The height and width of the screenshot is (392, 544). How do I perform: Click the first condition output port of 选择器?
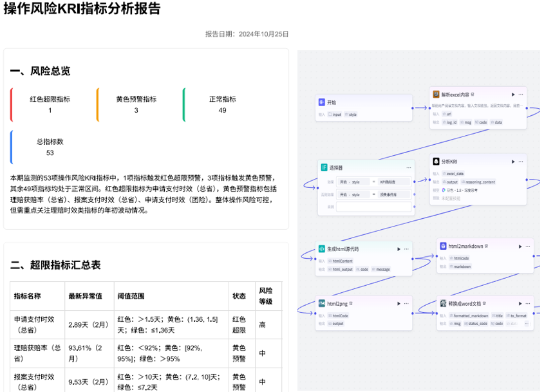pos(415,182)
